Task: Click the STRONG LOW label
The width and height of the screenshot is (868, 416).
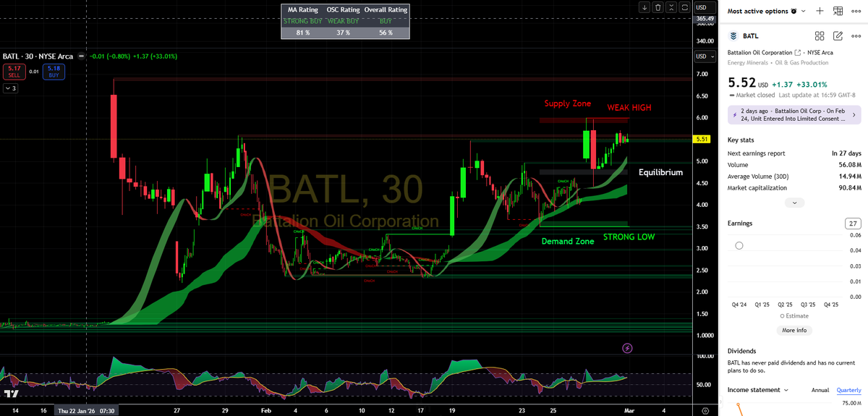Action: coord(629,237)
